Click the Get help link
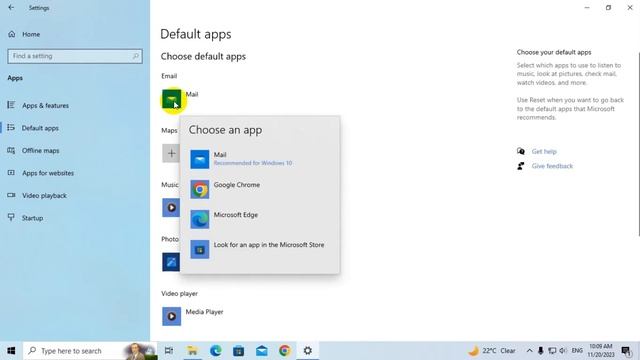The width and height of the screenshot is (640, 360). 544,151
